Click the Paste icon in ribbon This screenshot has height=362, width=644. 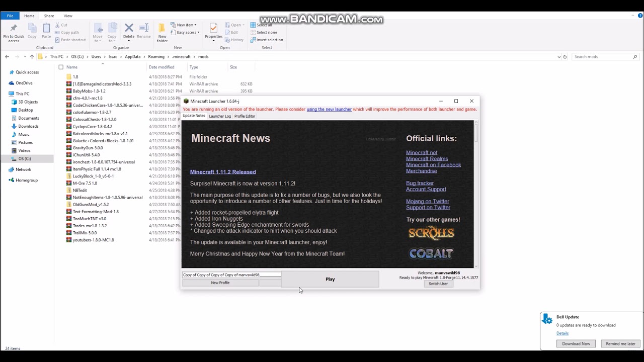(46, 28)
